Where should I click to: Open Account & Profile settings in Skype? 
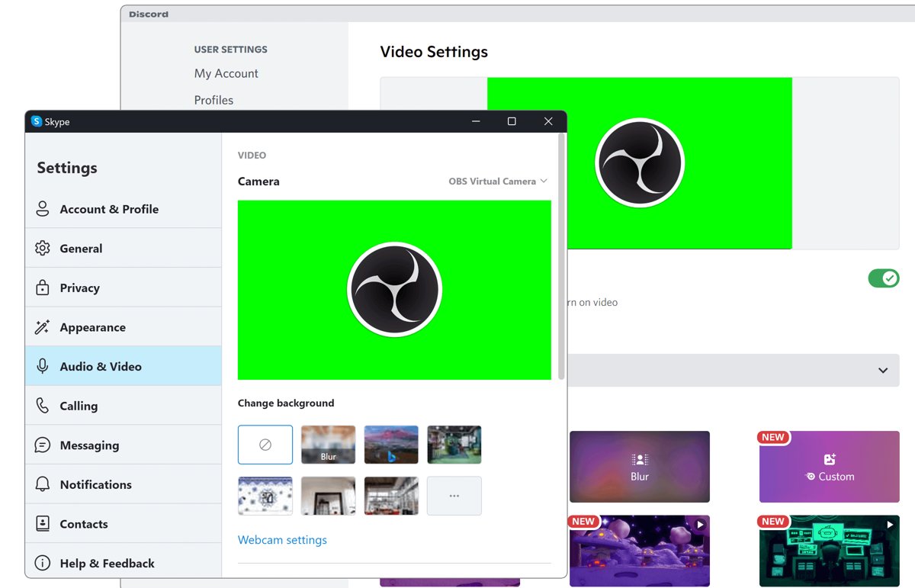tap(124, 209)
